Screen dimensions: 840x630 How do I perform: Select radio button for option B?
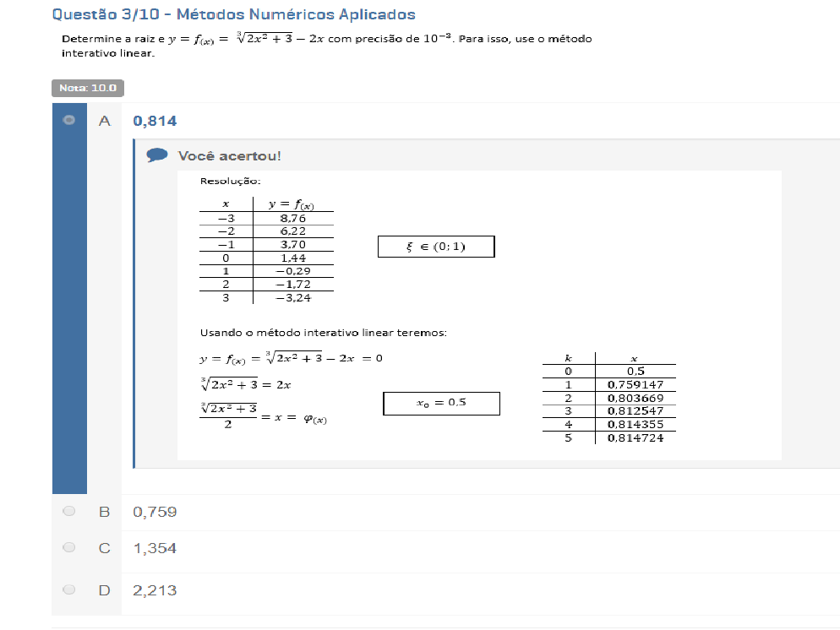coord(69,511)
